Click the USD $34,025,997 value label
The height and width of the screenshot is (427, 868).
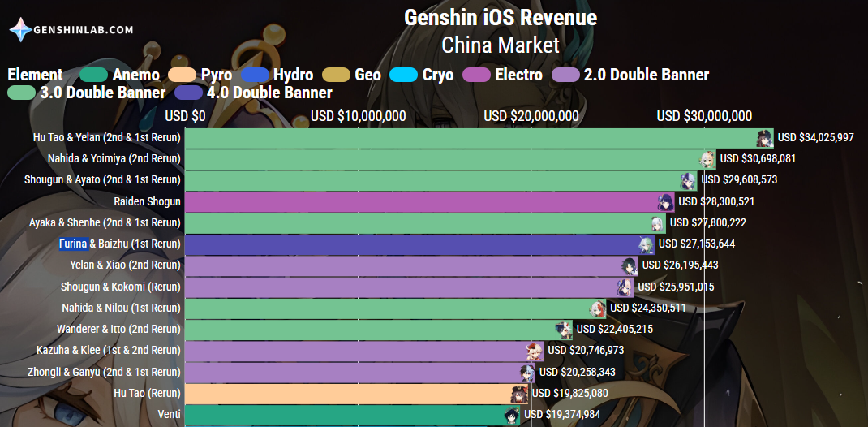[x=816, y=137]
